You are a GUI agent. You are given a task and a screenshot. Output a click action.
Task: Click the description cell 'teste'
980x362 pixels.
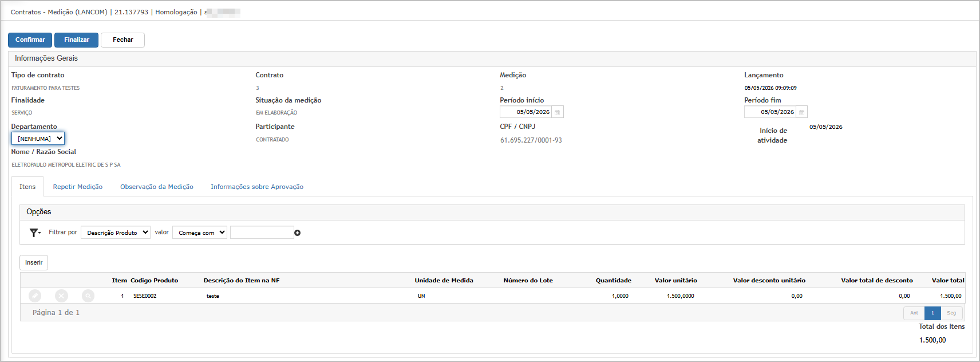(x=213, y=296)
